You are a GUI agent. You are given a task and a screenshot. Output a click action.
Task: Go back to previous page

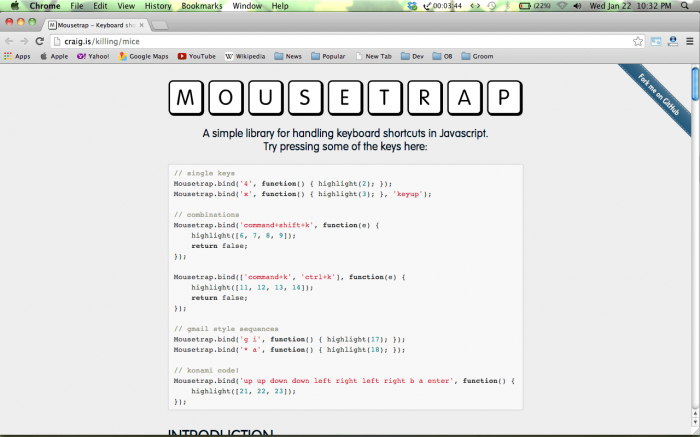(9, 41)
